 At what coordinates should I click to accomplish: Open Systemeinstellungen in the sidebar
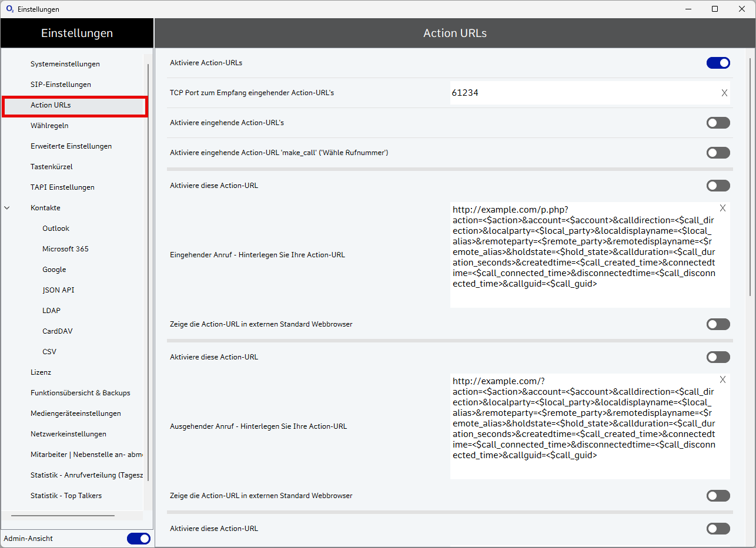click(65, 64)
